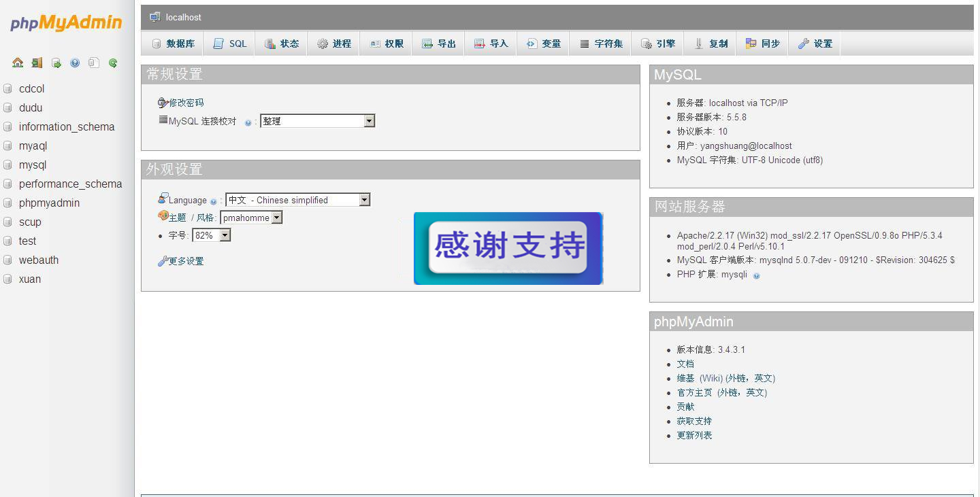Open the 数据库 tab
Image resolution: width=980 pixels, height=497 pixels.
[x=173, y=44]
